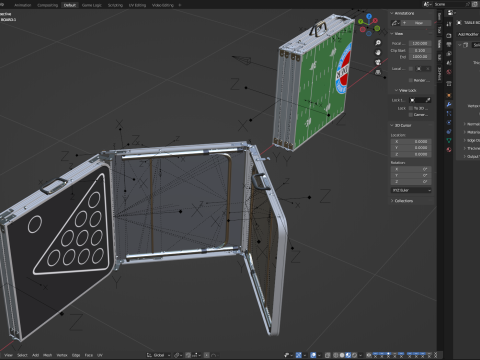
Task: Click the viewport zoom magnifier icon
Action: [x=378, y=43]
